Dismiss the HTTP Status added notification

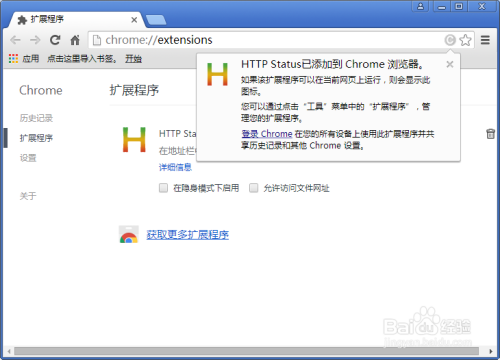pos(450,64)
